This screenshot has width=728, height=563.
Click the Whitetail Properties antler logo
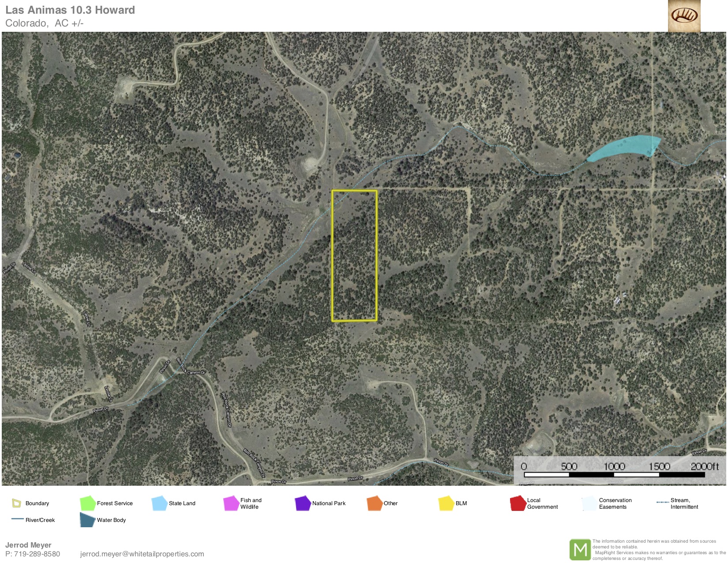pos(684,16)
